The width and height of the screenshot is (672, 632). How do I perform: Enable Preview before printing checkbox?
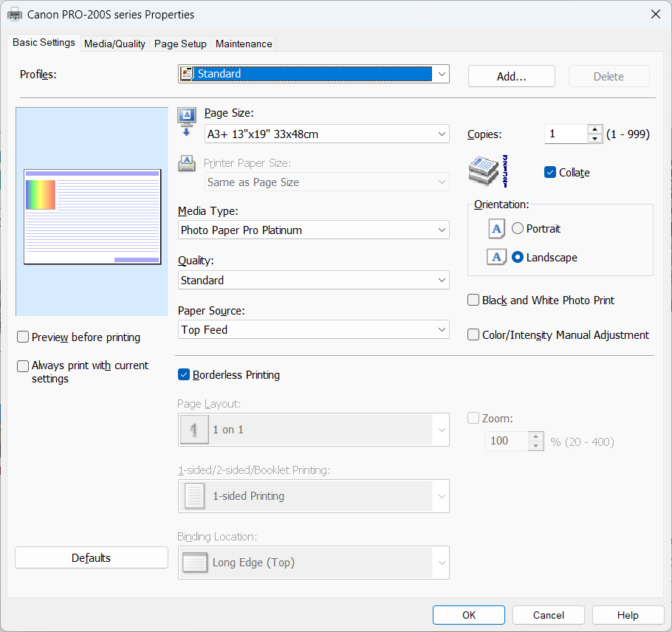(24, 337)
